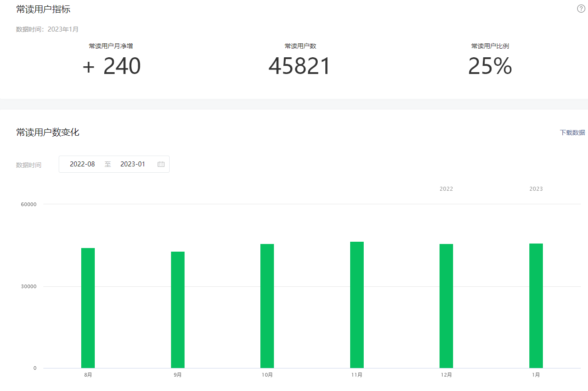Click the 2023 year label above chart
The image size is (588, 391).
pos(536,189)
